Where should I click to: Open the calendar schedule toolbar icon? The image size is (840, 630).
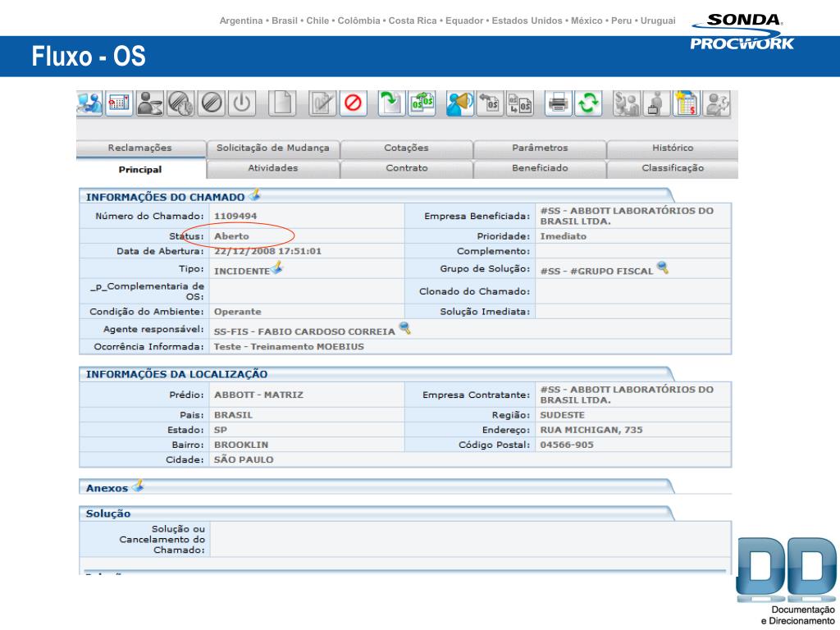click(x=119, y=103)
